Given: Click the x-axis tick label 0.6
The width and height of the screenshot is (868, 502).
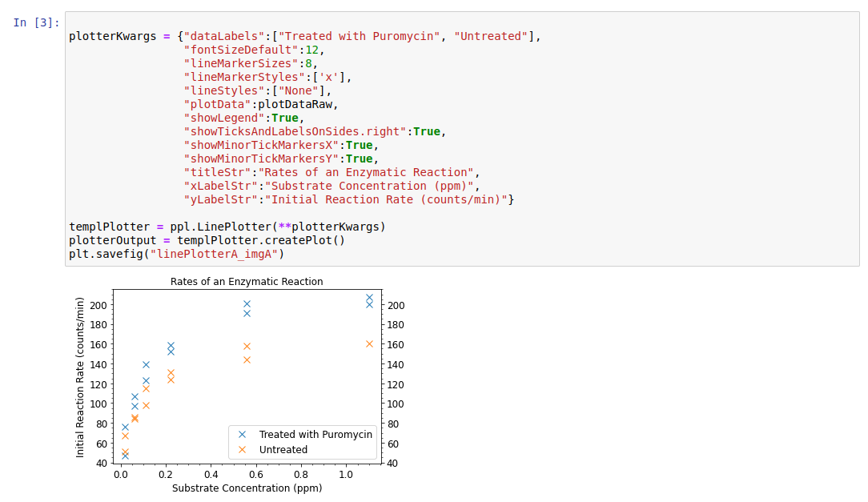Looking at the screenshot, I should [x=255, y=474].
